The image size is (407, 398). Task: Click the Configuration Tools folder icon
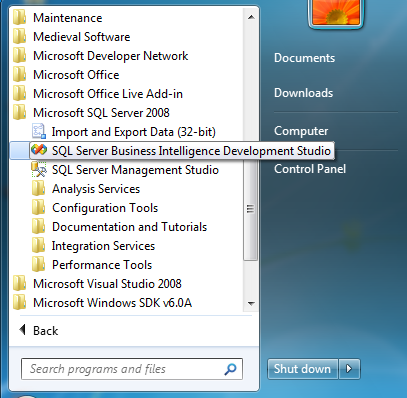click(38, 208)
